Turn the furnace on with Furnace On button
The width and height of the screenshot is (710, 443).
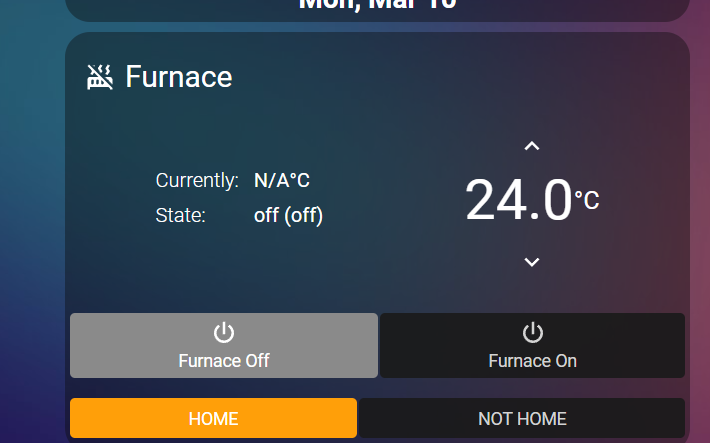[x=532, y=346]
